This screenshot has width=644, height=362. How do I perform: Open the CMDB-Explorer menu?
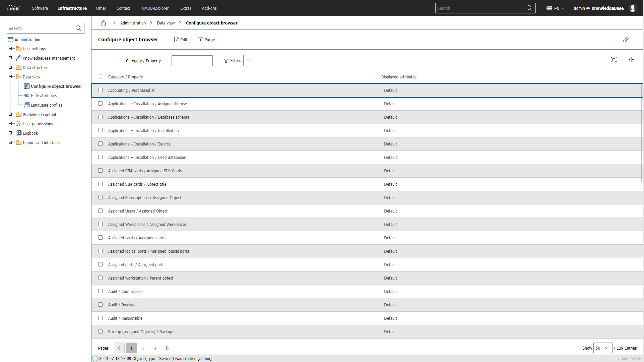pos(155,8)
